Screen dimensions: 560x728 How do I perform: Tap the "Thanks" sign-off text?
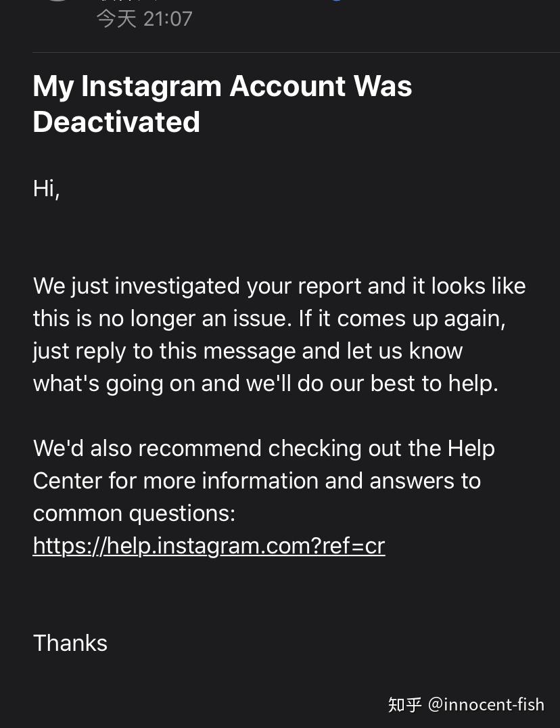[70, 643]
